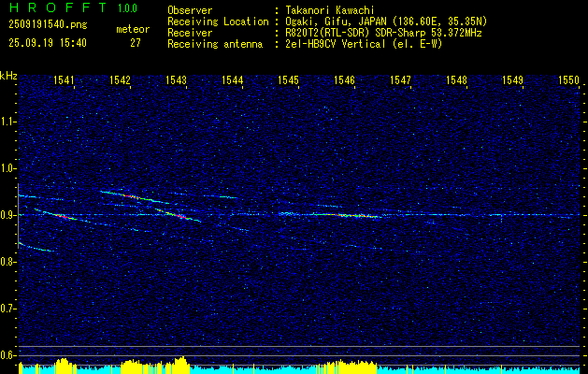The height and width of the screenshot is (374, 588).
Task: Click the HROFFT title text
Action: pyautogui.click(x=52, y=9)
